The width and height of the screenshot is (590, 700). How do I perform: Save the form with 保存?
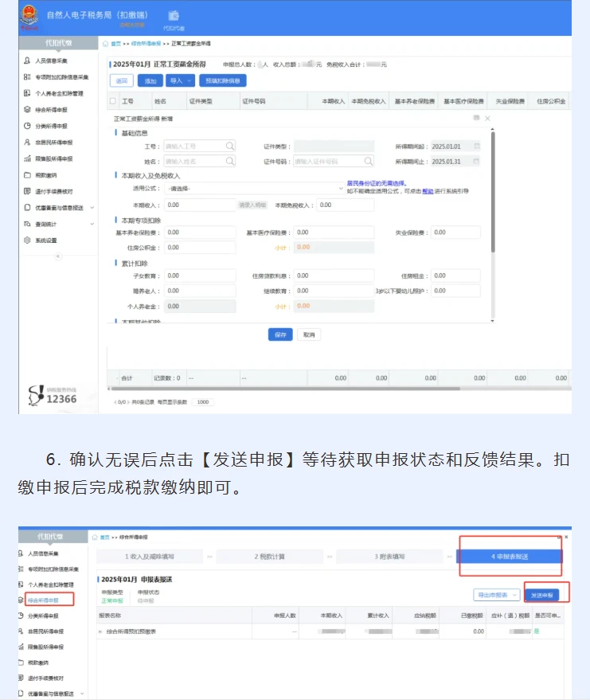tap(280, 334)
